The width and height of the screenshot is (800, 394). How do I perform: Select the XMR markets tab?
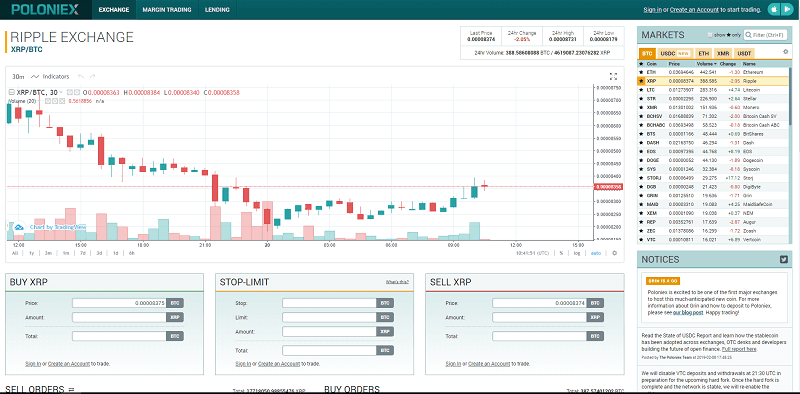point(723,53)
